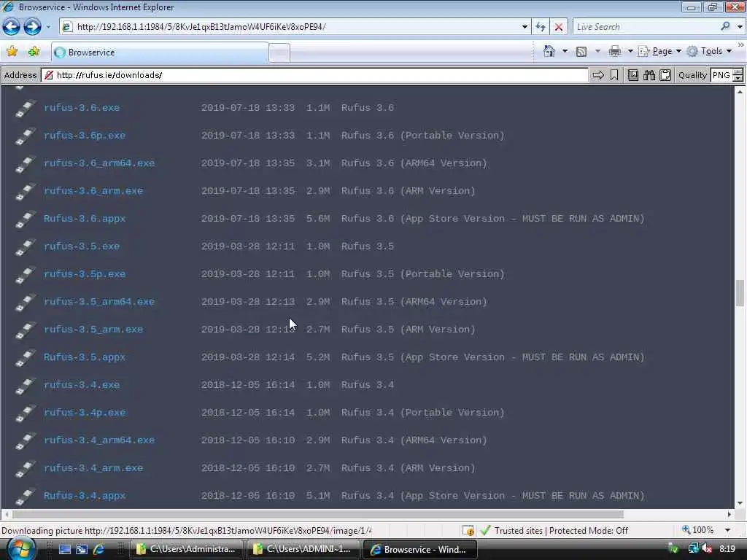Stop loading with the red X button
747x560 pixels.
coord(559,27)
